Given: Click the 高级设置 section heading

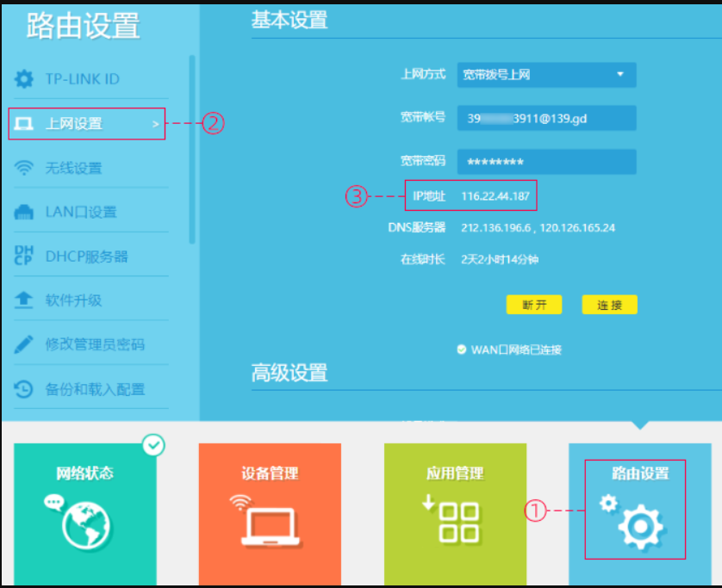Looking at the screenshot, I should click(x=289, y=373).
